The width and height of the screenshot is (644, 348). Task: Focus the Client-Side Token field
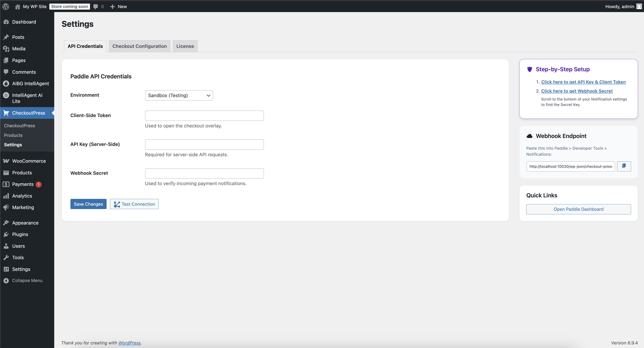pyautogui.click(x=204, y=116)
